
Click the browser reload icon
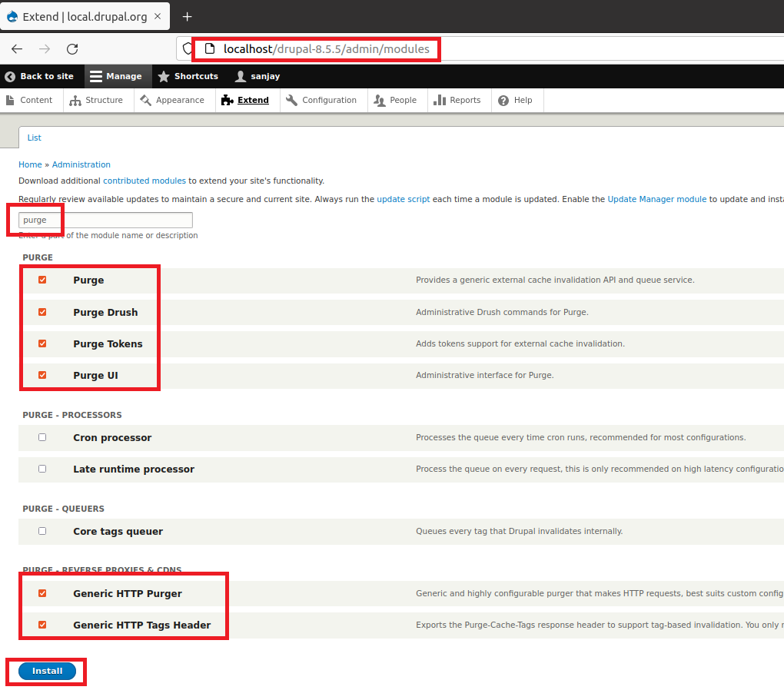click(72, 49)
